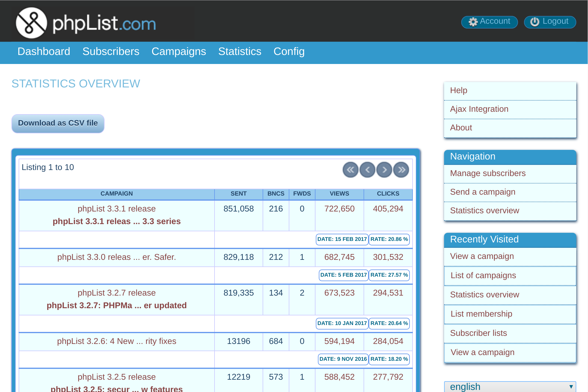Click clicks count 301,532
The width and height of the screenshot is (588, 392).
(x=388, y=257)
